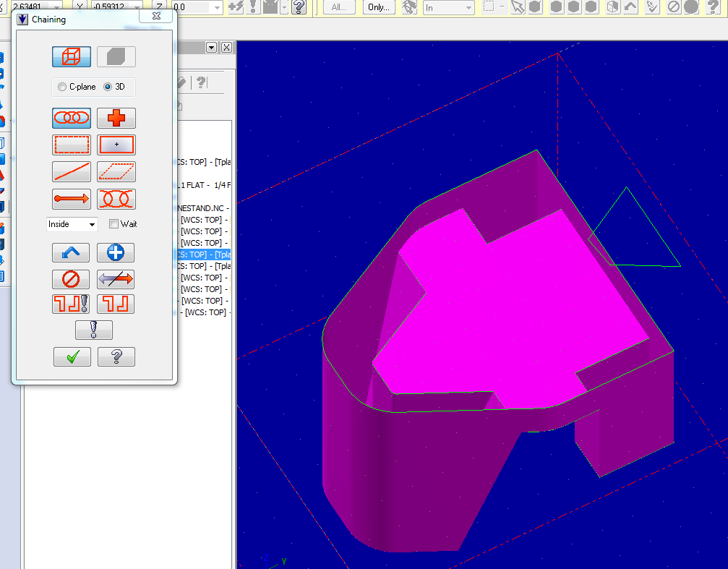Image resolution: width=728 pixels, height=569 pixels.
Task: Expand the In selection mode dropdown
Action: tap(468, 7)
